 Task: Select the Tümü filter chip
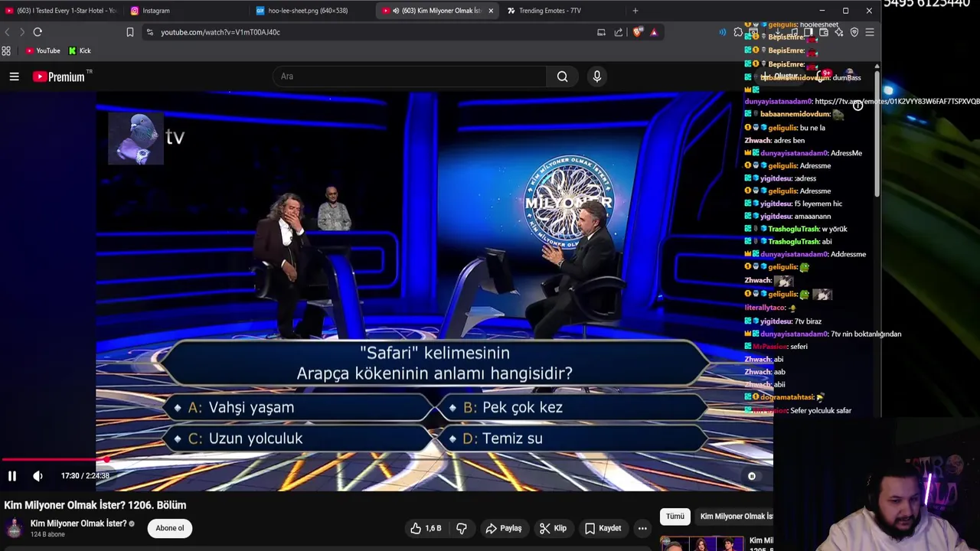point(675,517)
